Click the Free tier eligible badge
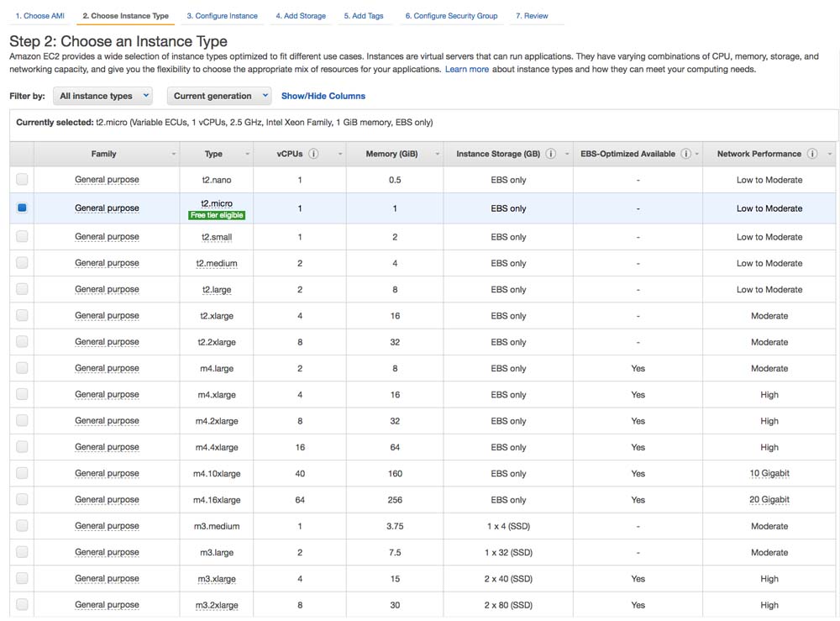 click(x=217, y=215)
